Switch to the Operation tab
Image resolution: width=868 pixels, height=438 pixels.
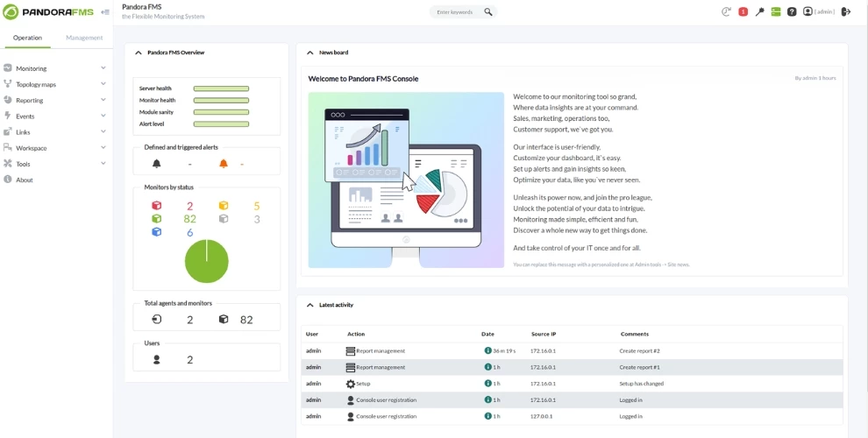tap(27, 38)
